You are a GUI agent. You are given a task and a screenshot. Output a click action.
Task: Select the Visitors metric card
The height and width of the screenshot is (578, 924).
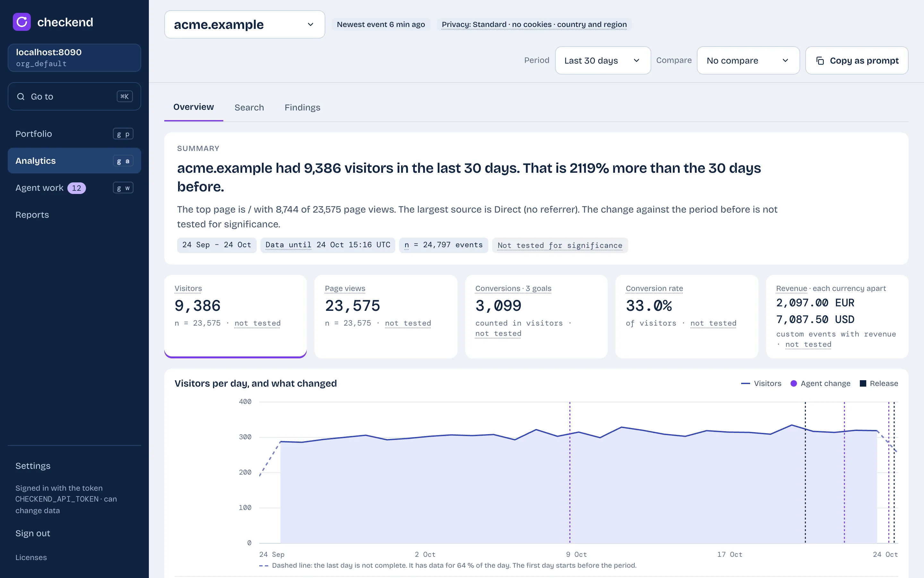coord(235,316)
